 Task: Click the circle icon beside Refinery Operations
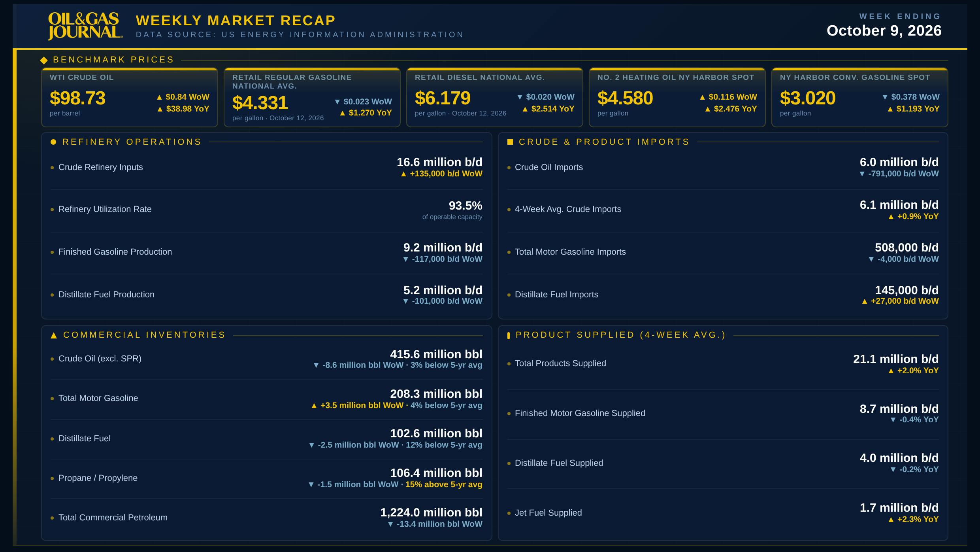tap(53, 142)
